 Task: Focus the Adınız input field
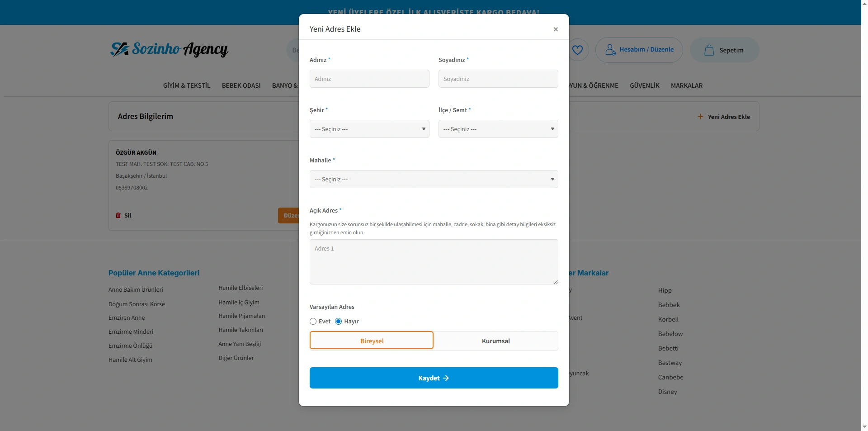pyautogui.click(x=369, y=79)
